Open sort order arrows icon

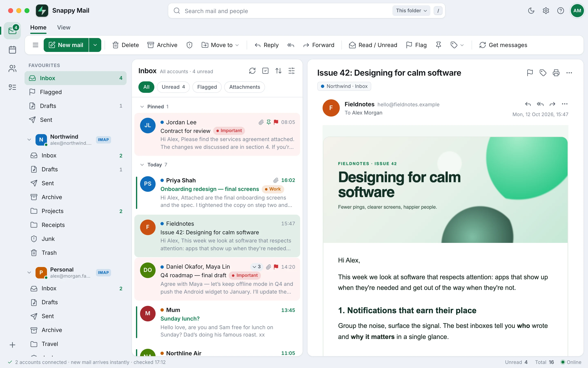[278, 71]
